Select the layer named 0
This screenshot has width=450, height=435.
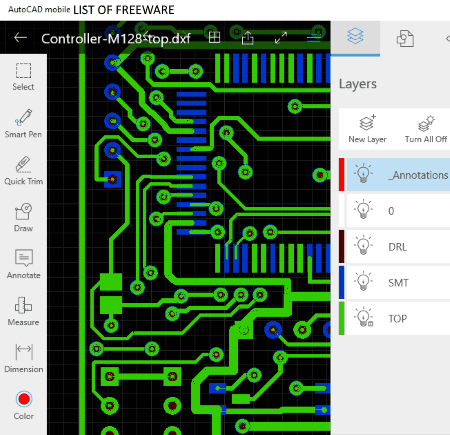[x=391, y=211]
